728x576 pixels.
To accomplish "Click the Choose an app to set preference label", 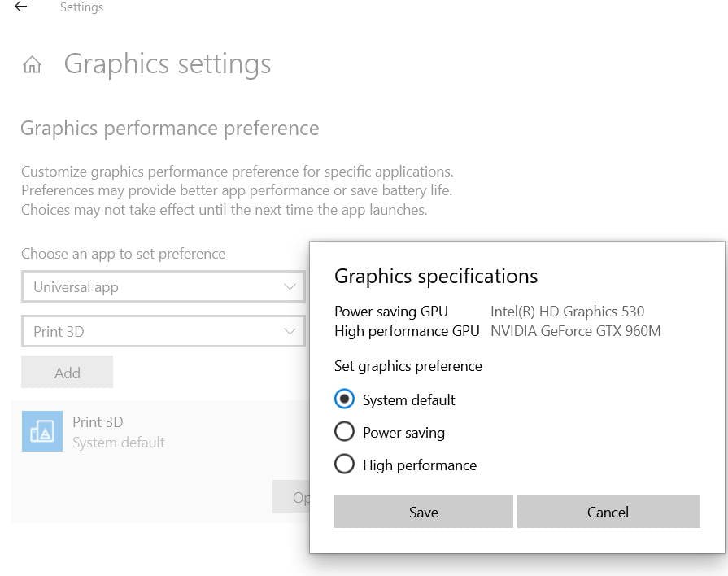I will (124, 254).
